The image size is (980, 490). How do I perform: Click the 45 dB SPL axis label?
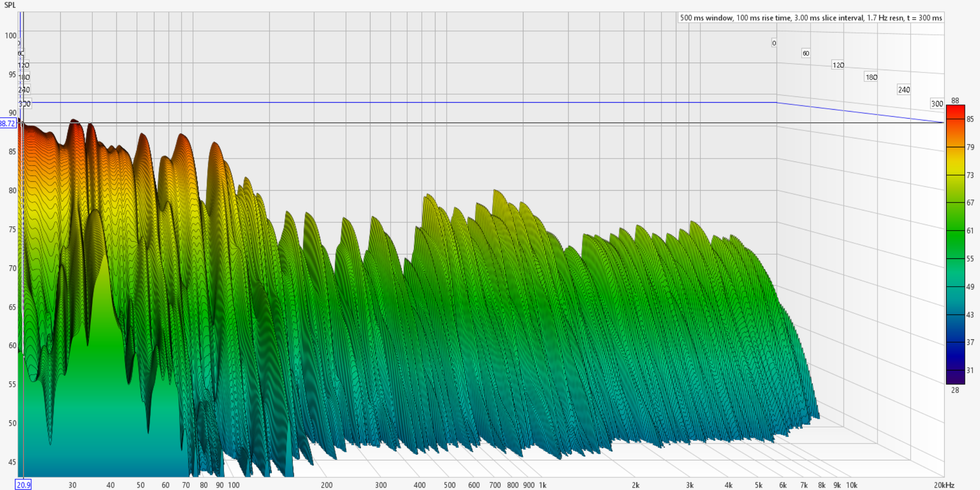(12, 462)
